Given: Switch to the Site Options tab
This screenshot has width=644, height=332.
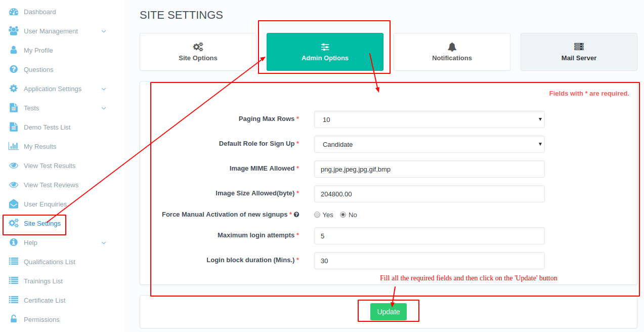Looking at the screenshot, I should tap(198, 52).
